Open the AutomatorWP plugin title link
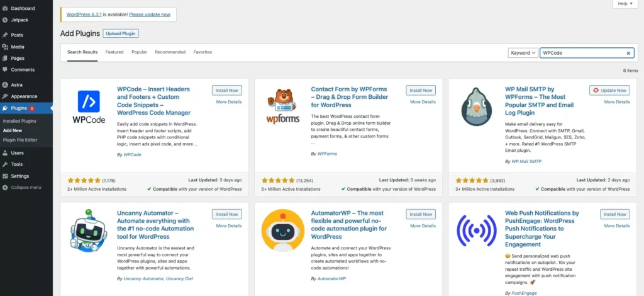644x296 pixels. 348,225
